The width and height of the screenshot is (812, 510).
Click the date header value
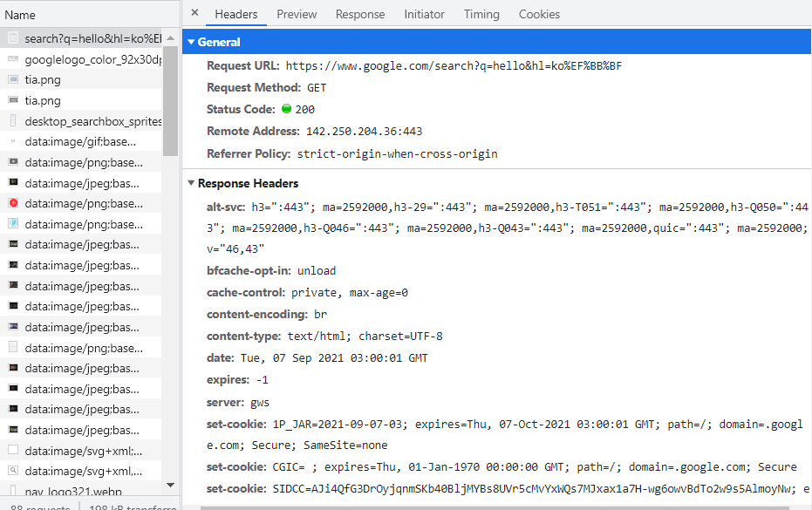tap(334, 357)
